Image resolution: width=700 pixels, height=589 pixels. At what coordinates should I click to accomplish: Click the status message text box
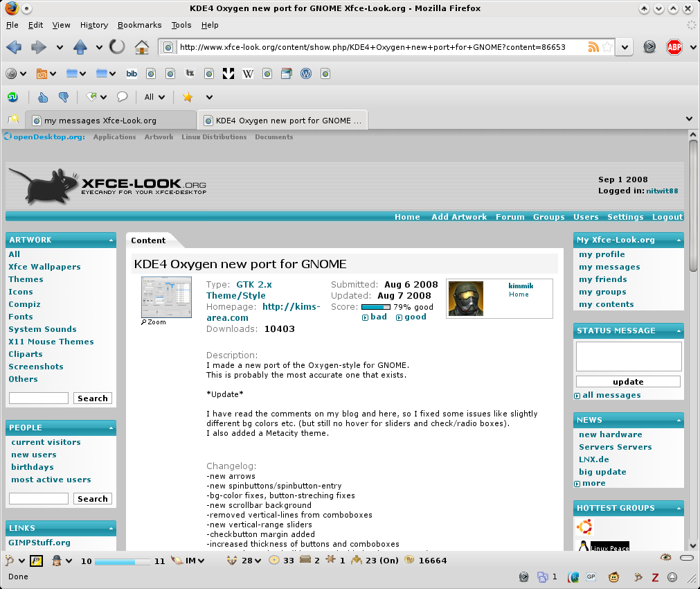tap(629, 356)
